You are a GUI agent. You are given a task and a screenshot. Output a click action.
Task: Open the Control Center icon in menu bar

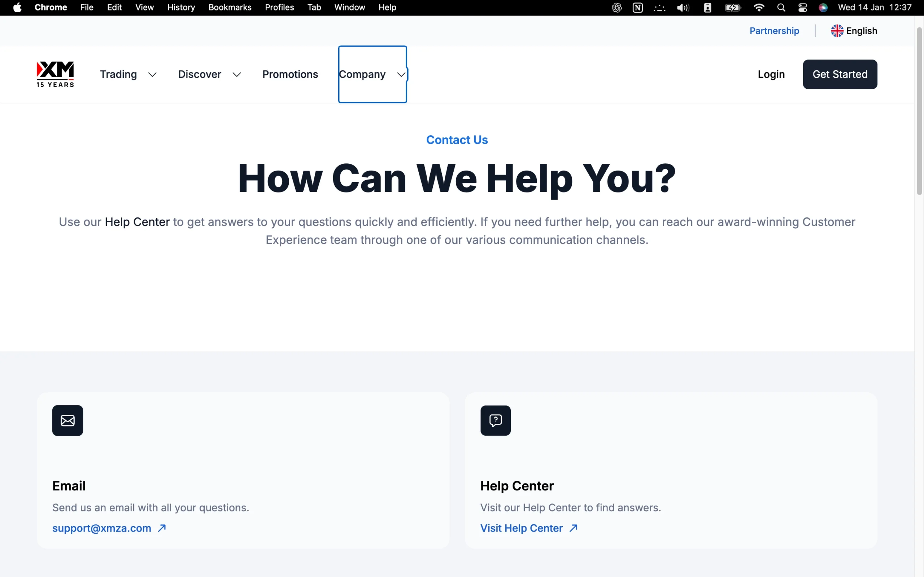802,8
